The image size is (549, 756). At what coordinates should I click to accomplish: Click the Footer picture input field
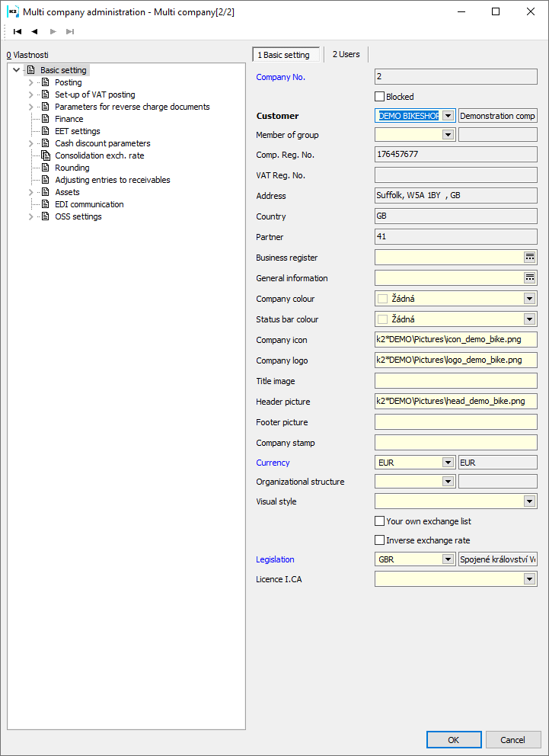(x=456, y=422)
